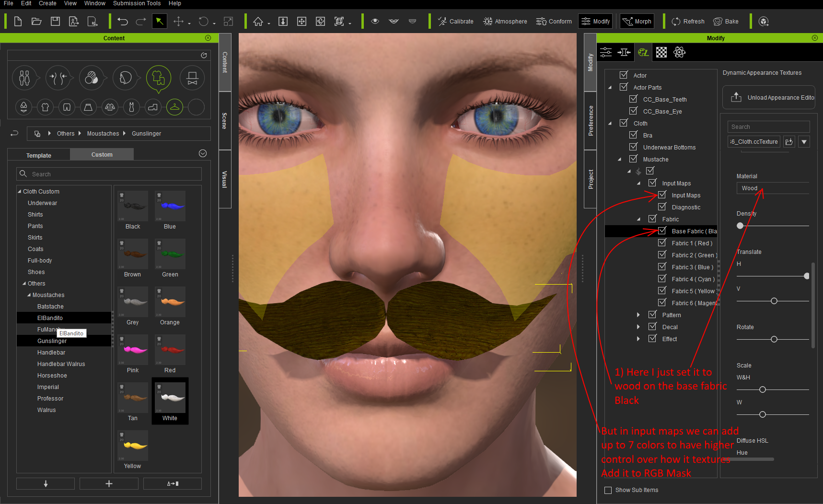
Task: Choose the Move transform tool
Action: 178,22
